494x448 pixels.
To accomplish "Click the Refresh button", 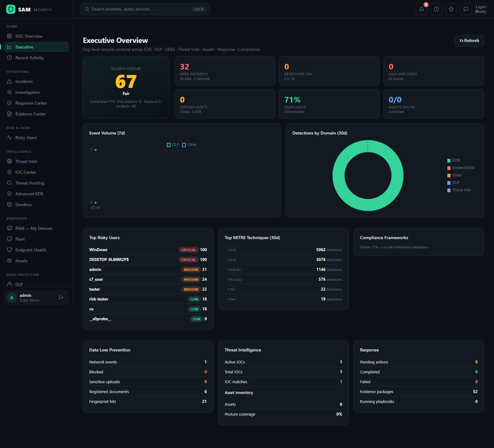I will [469, 41].
